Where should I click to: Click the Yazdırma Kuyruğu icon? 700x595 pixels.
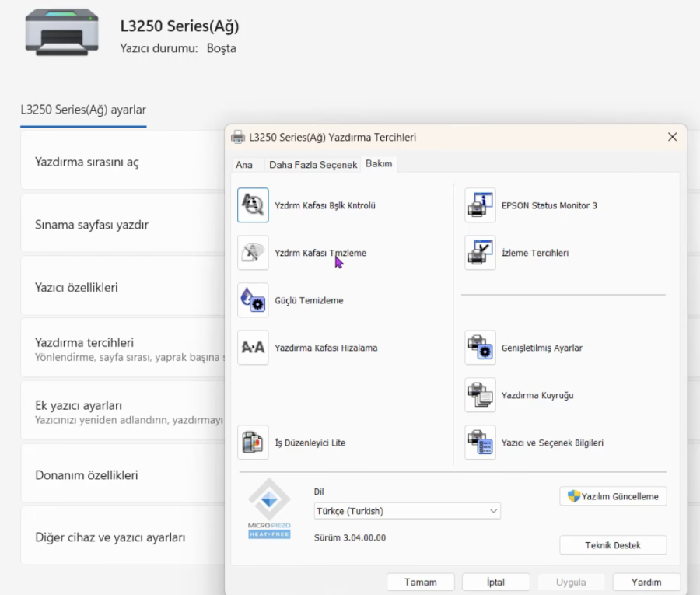480,395
